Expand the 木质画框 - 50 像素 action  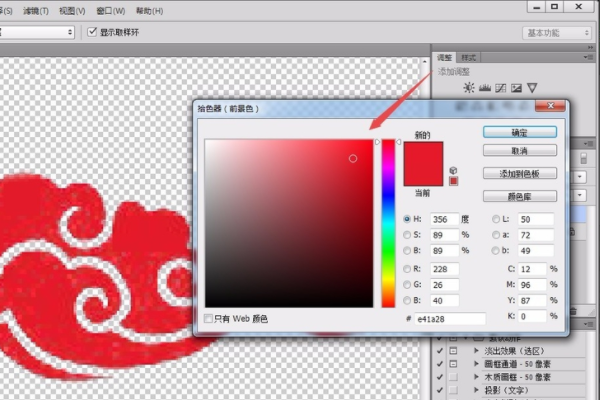point(473,377)
